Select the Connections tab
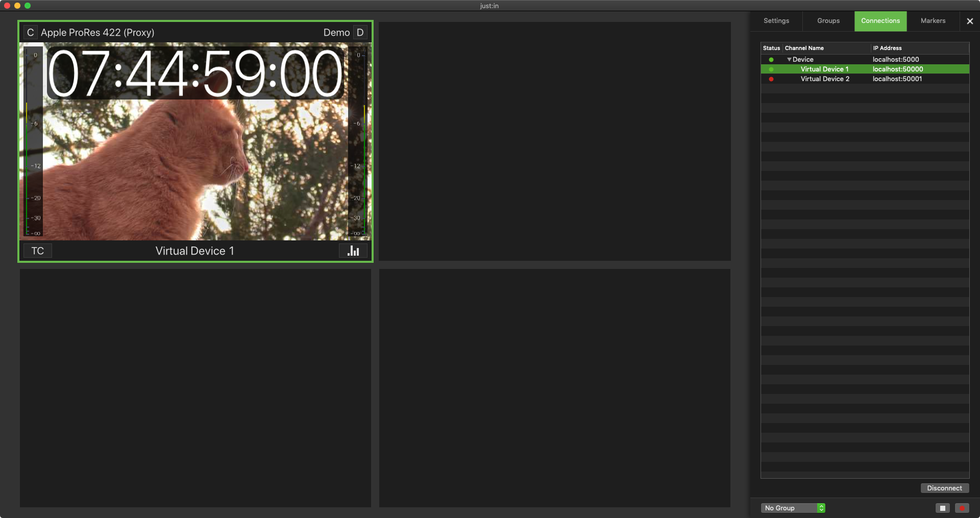 point(880,21)
